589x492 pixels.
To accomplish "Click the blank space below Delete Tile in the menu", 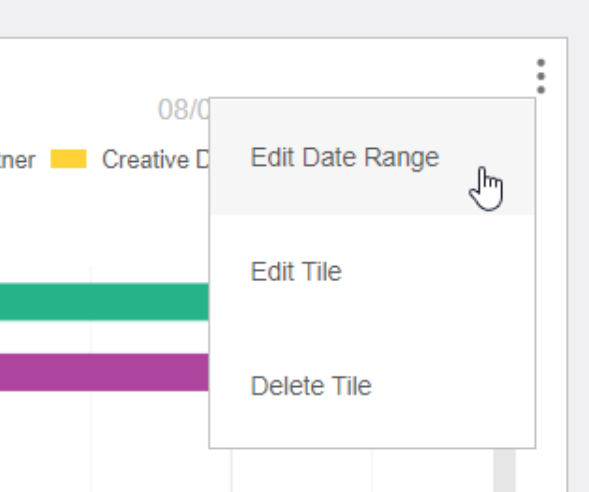I will 372,424.
